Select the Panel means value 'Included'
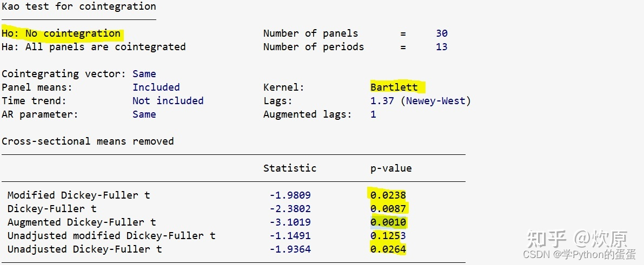Screen dimensions: 644x265 tap(156, 87)
